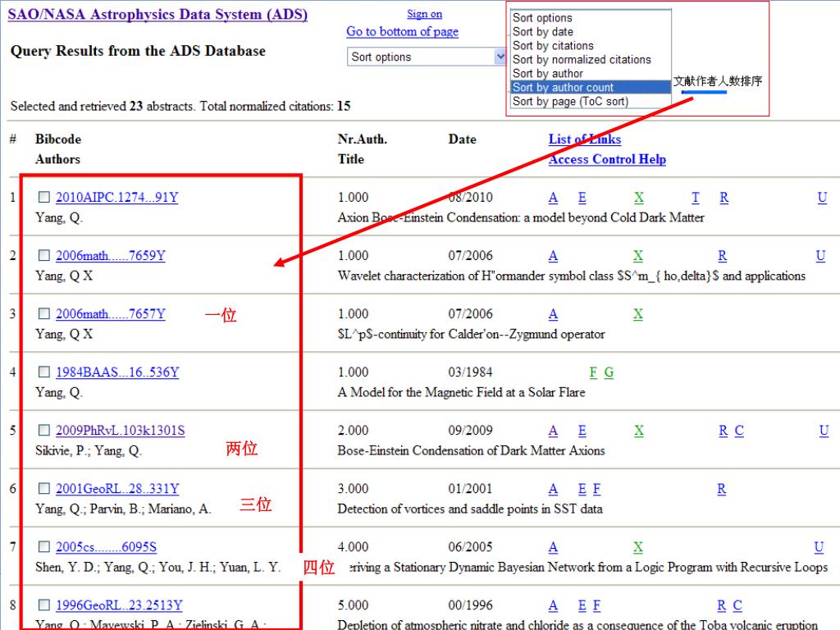Open X link in 08/2010 row
The image size is (840, 630).
tap(638, 198)
